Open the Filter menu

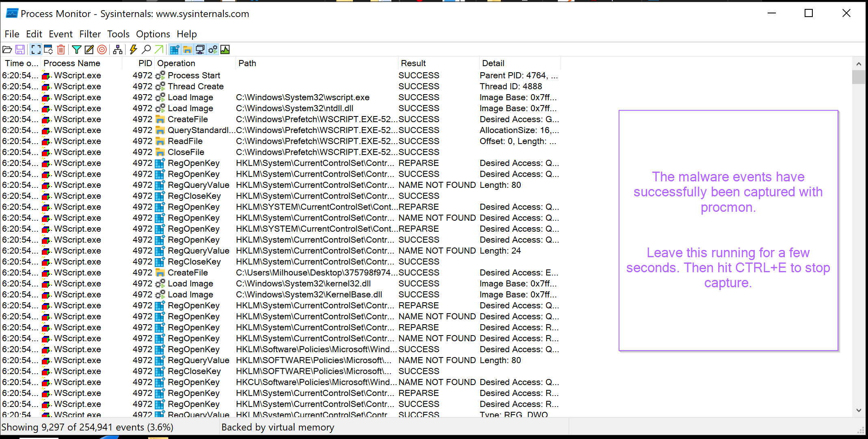tap(90, 34)
